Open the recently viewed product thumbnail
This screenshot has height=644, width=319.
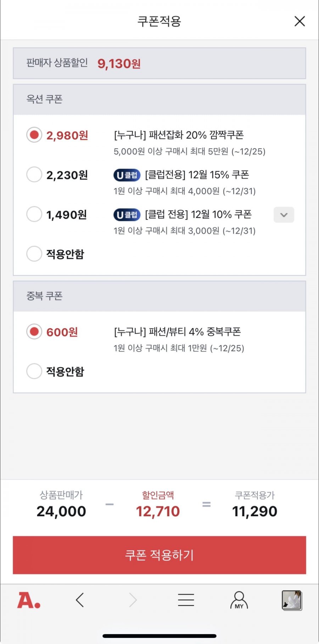[292, 600]
